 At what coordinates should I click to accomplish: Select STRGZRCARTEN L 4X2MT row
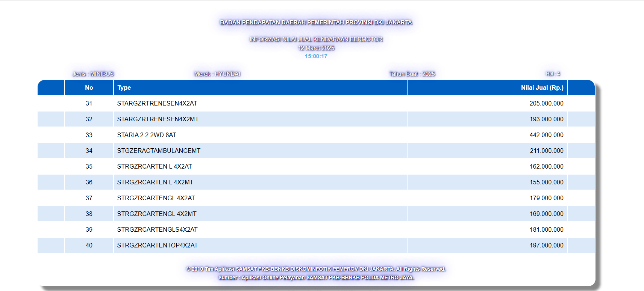click(x=316, y=182)
